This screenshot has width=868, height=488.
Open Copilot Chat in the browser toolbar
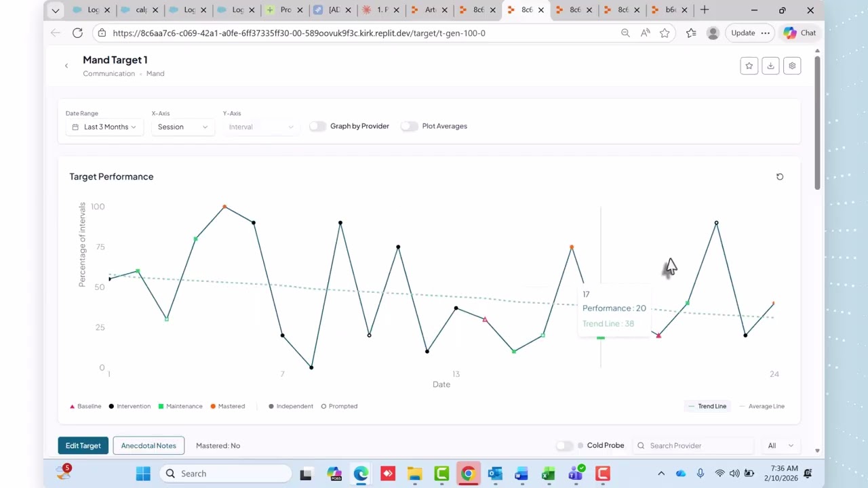pos(800,33)
